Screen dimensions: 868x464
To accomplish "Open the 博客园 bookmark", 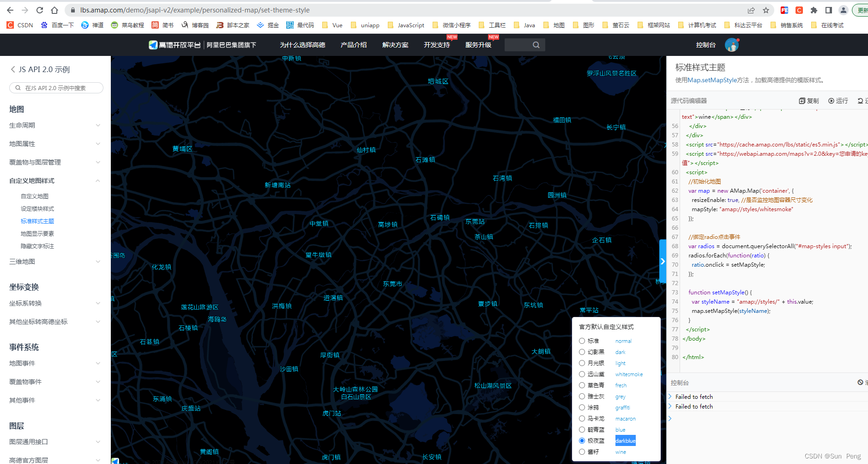I will (x=195, y=25).
